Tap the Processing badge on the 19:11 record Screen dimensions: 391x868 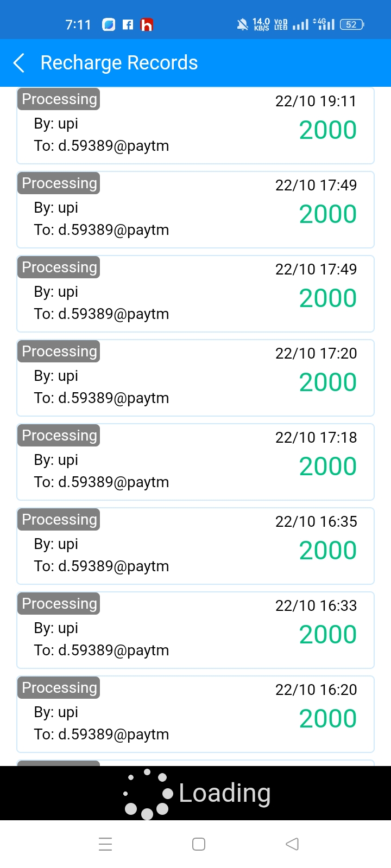59,99
